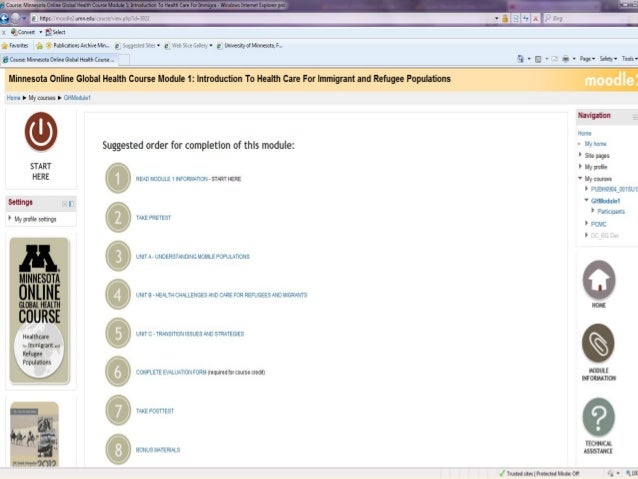Open Web Slice Gallery dropdown
The image size is (638, 479).
(x=188, y=46)
